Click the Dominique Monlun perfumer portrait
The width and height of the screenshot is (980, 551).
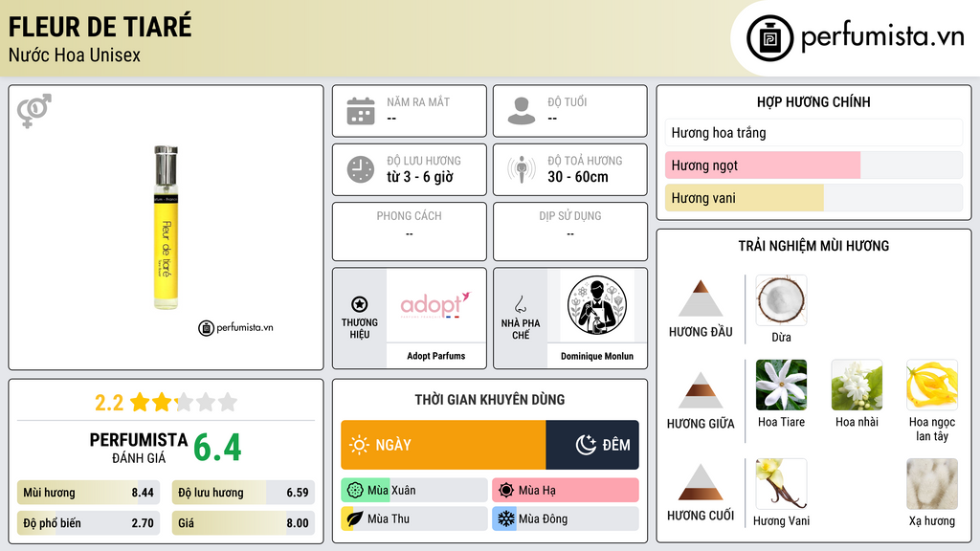pyautogui.click(x=597, y=305)
